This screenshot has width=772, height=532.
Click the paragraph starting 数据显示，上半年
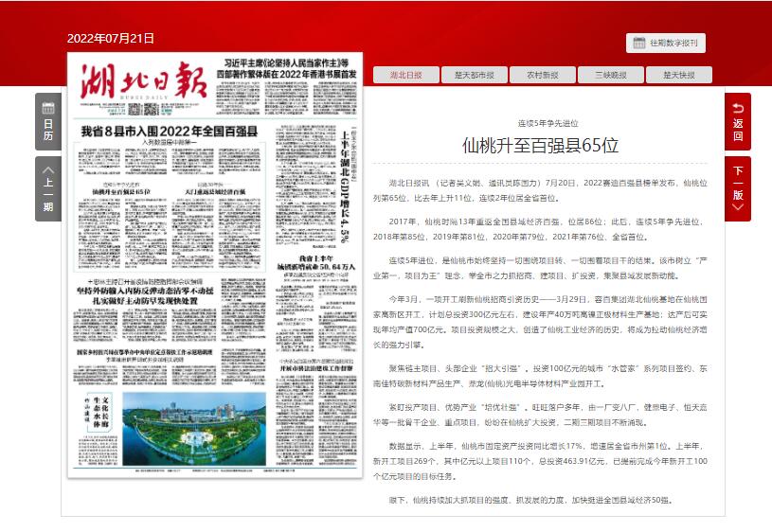tap(540, 461)
